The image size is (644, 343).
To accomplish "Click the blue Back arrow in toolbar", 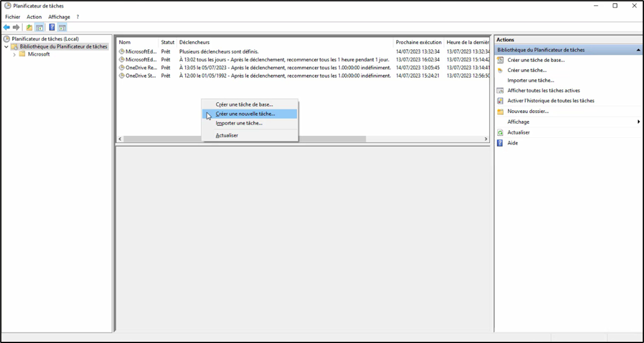I will (x=7, y=28).
